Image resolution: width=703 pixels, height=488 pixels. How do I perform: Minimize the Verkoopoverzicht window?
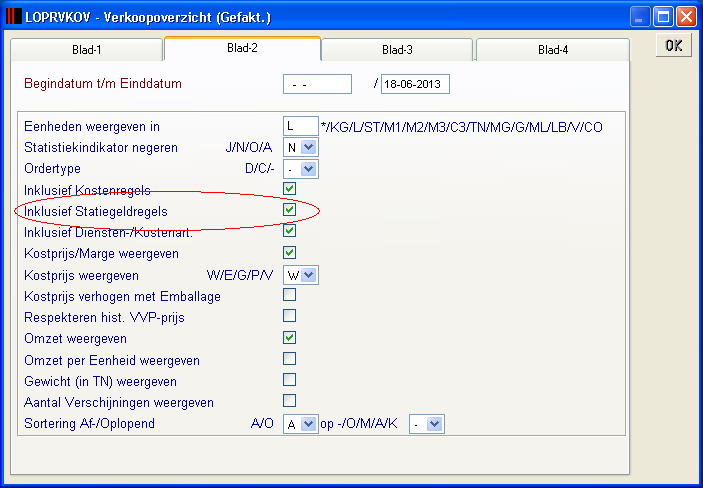pyautogui.click(x=640, y=17)
